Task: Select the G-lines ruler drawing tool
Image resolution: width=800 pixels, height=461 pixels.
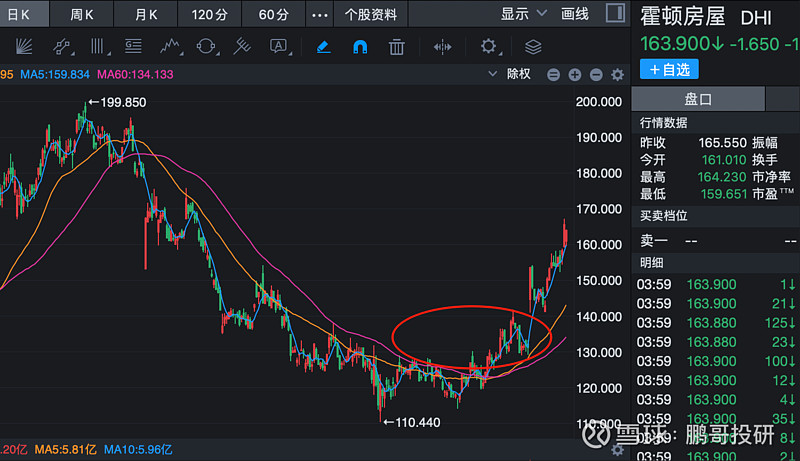Action: tap(133, 47)
